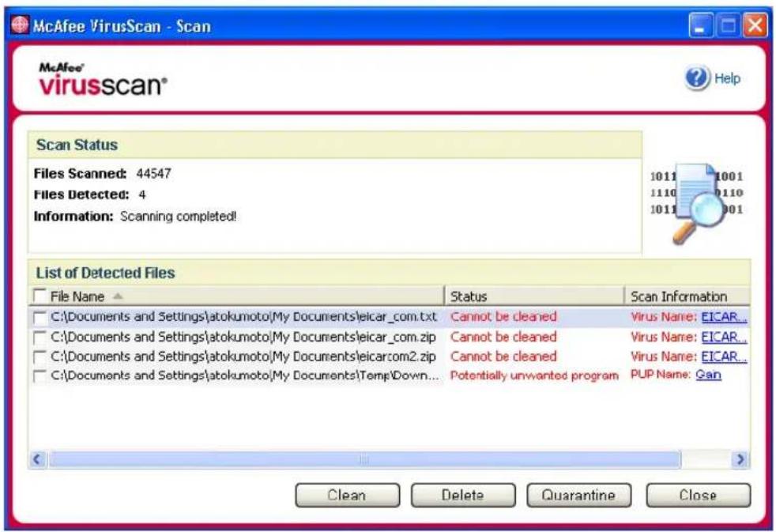Click the Files Scanned value 44547
Screen dimensions: 776x532
coord(154,174)
